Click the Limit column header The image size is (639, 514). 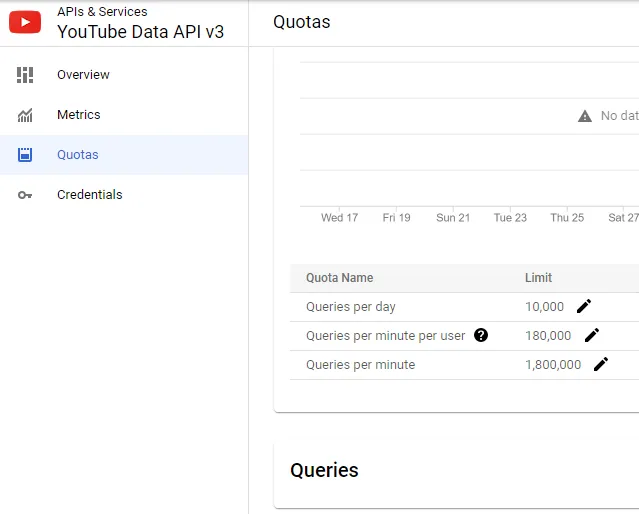coord(538,278)
